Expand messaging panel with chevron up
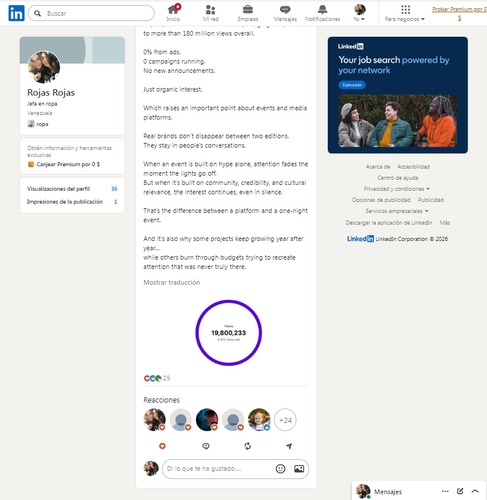Screen dimensions: 487x500 point(475,491)
